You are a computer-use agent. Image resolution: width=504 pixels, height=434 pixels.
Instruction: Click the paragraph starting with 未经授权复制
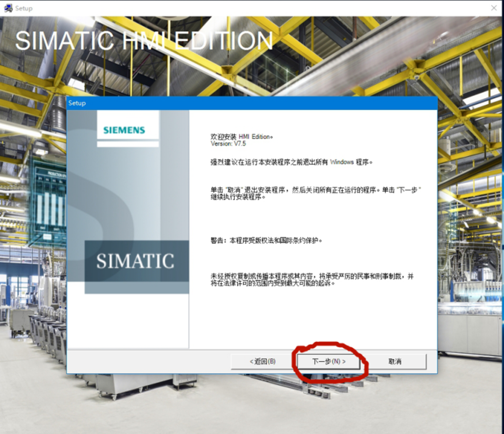point(312,280)
